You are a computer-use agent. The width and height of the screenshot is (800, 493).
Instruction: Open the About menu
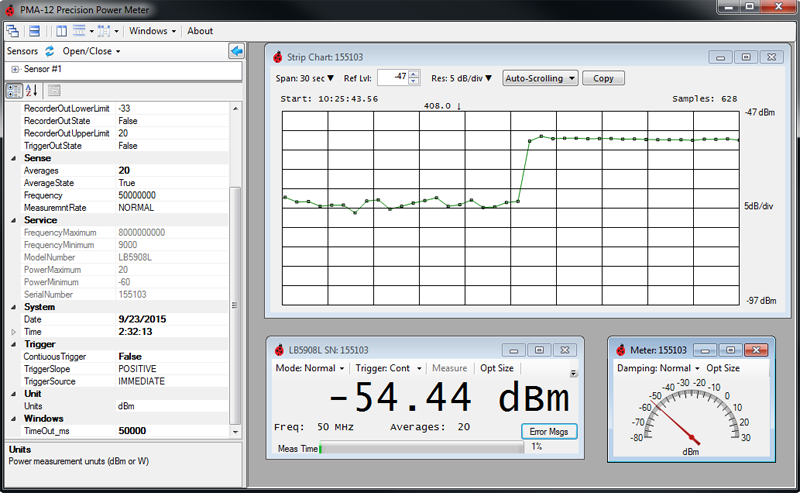pyautogui.click(x=200, y=31)
